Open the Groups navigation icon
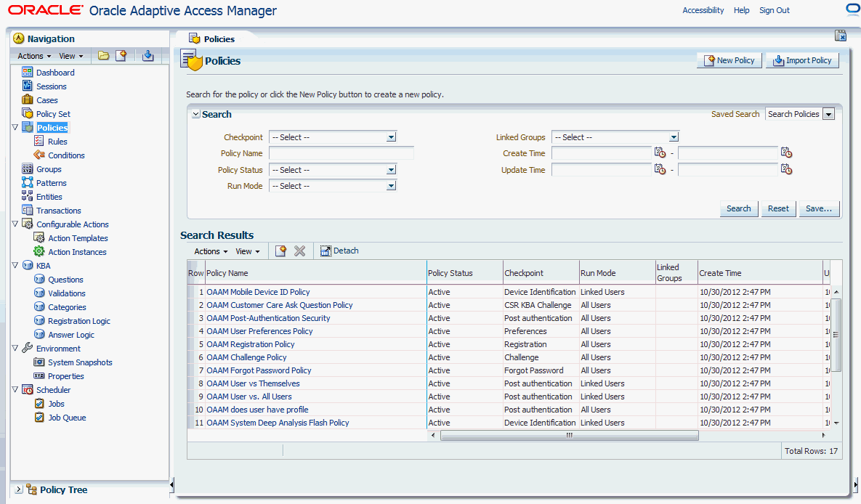861x504 pixels. tap(28, 169)
